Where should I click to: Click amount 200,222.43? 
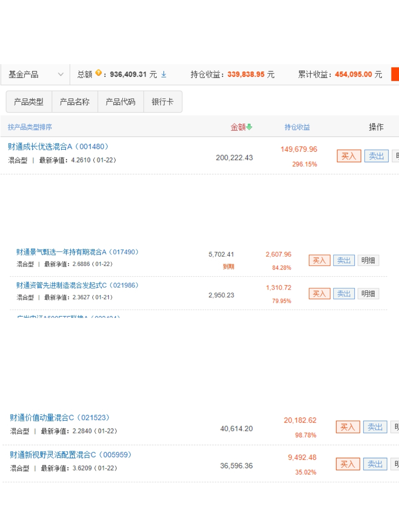click(234, 158)
